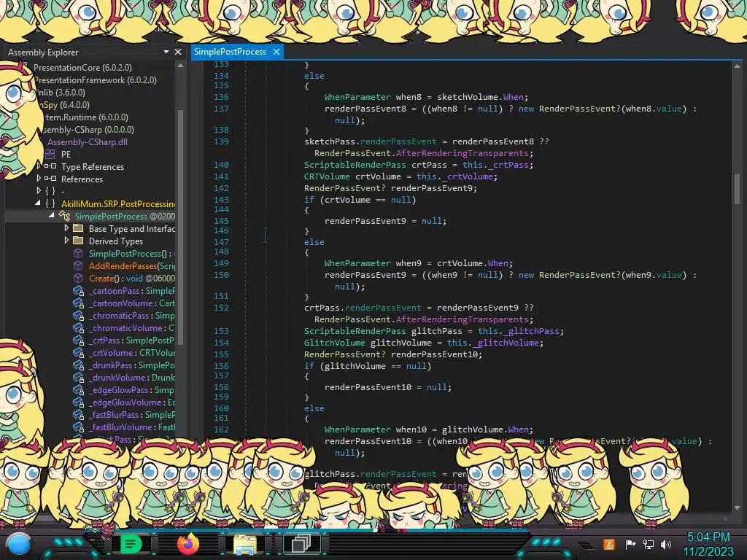Click Assembly Explorer scroll up arrow
Viewport: 747px width, 560px height.
(x=181, y=66)
